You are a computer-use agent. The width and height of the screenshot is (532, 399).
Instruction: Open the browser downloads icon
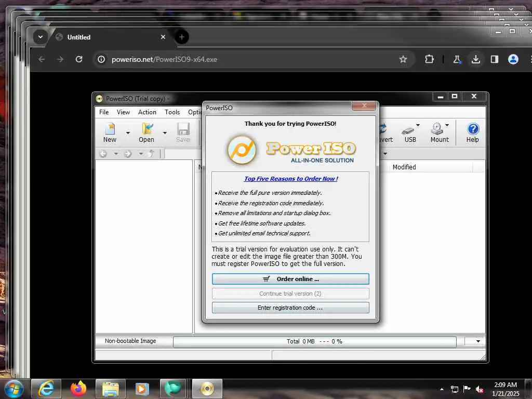[x=476, y=59]
